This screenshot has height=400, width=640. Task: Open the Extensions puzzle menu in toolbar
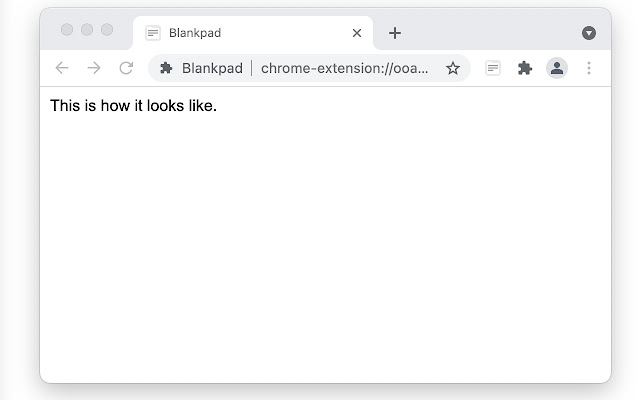(x=525, y=68)
